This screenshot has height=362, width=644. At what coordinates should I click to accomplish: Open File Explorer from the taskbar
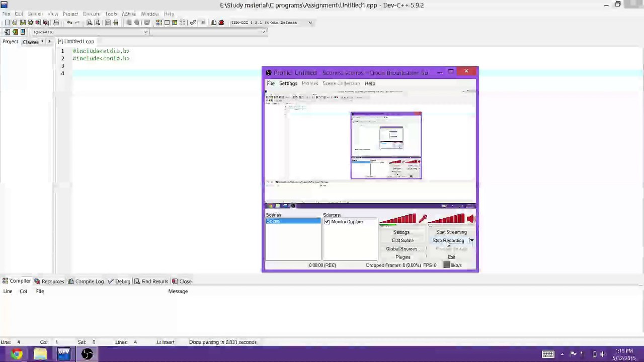click(x=40, y=354)
